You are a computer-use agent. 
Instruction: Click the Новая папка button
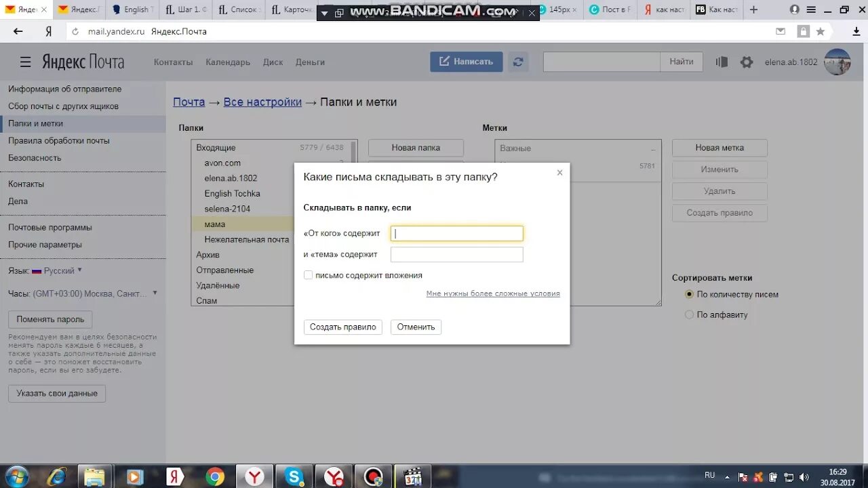tap(416, 148)
